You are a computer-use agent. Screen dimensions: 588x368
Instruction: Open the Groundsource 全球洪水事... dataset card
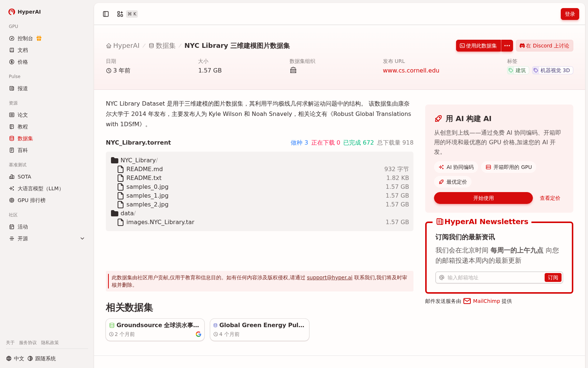tap(155, 330)
